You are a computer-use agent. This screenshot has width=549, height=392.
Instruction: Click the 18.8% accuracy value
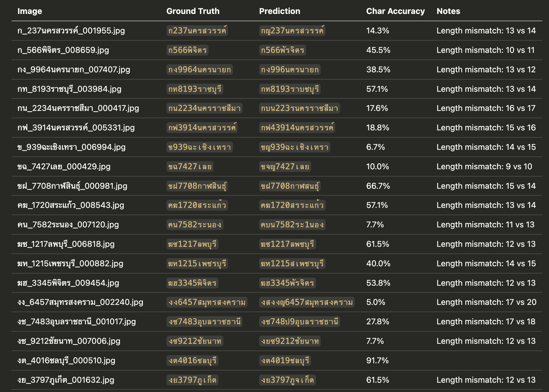377,127
